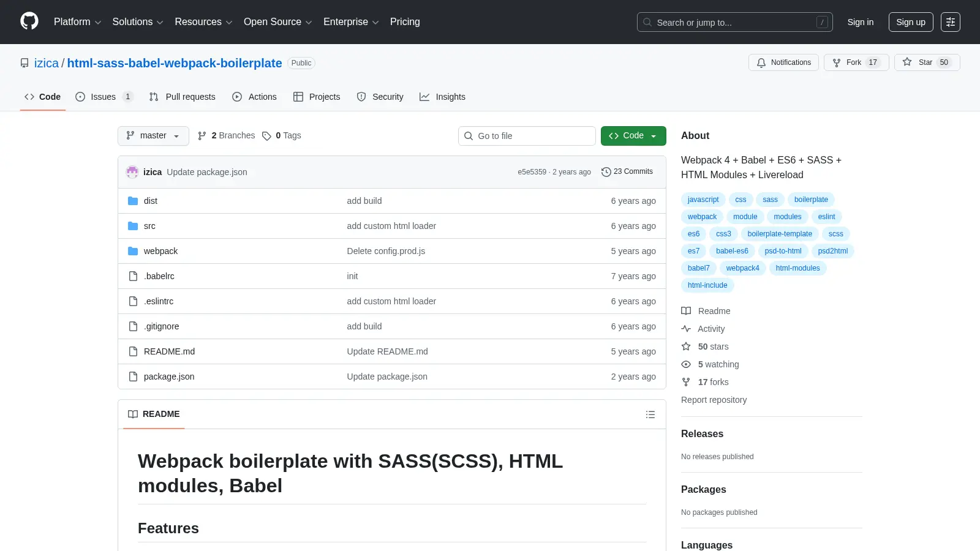The width and height of the screenshot is (980, 551).
Task: Open the Packages heading link
Action: (703, 489)
